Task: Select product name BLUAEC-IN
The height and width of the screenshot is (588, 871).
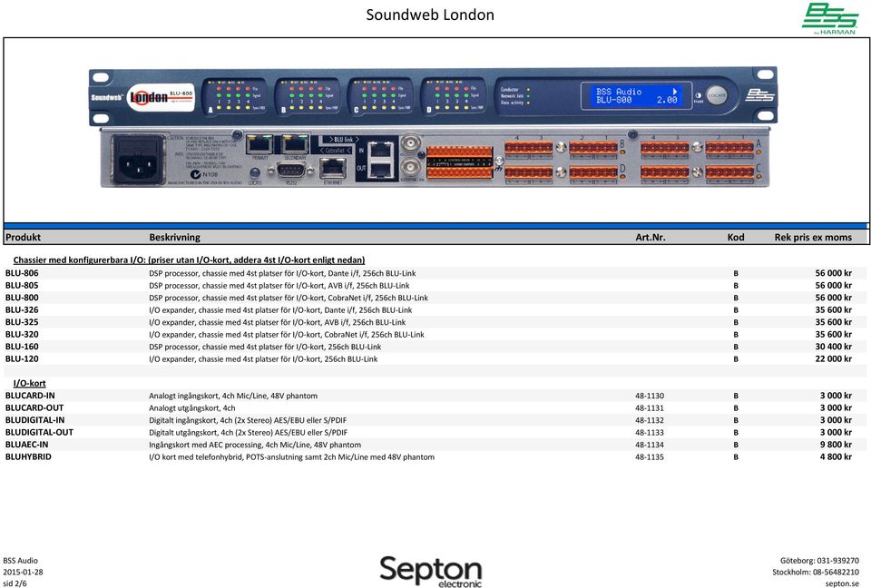Action: tap(26, 445)
